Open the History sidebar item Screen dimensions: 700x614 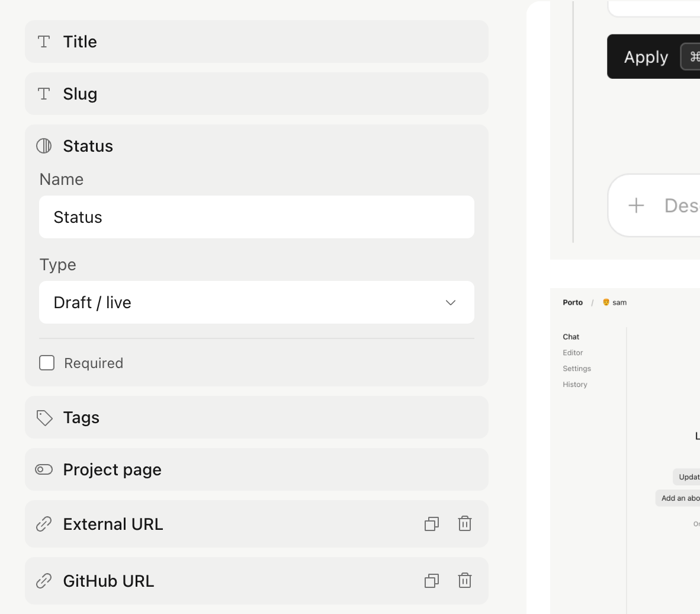click(575, 384)
